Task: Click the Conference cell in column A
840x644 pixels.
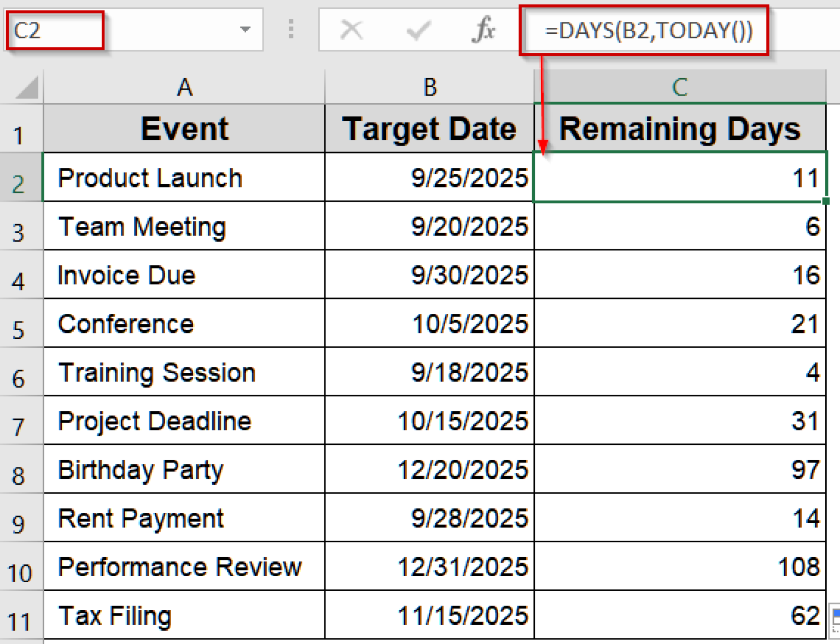Action: (184, 324)
